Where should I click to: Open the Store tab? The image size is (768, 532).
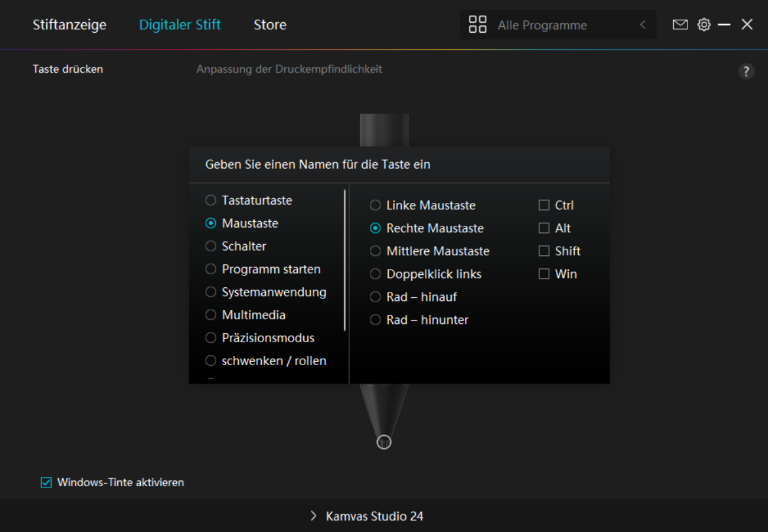(270, 25)
